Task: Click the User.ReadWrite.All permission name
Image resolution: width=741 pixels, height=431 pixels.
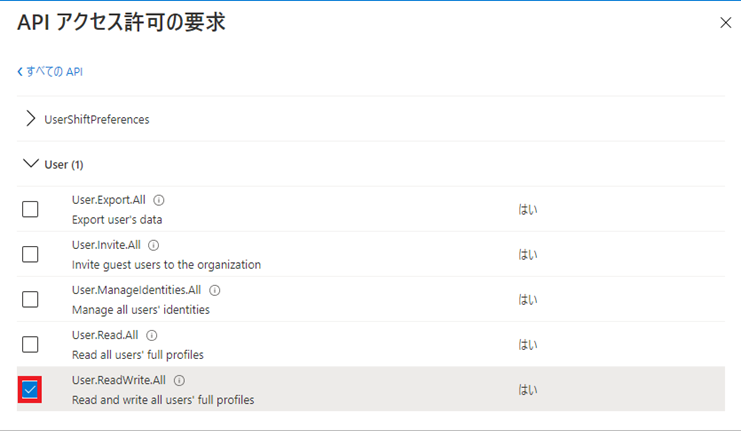Action: [x=120, y=380]
